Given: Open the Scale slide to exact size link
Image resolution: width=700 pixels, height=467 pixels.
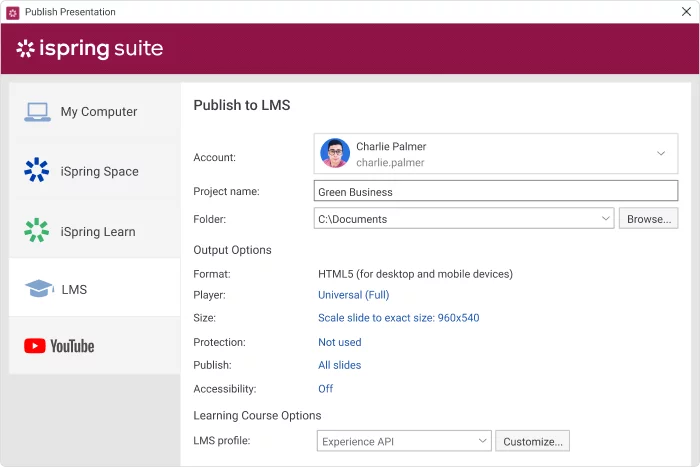Looking at the screenshot, I should tap(399, 318).
